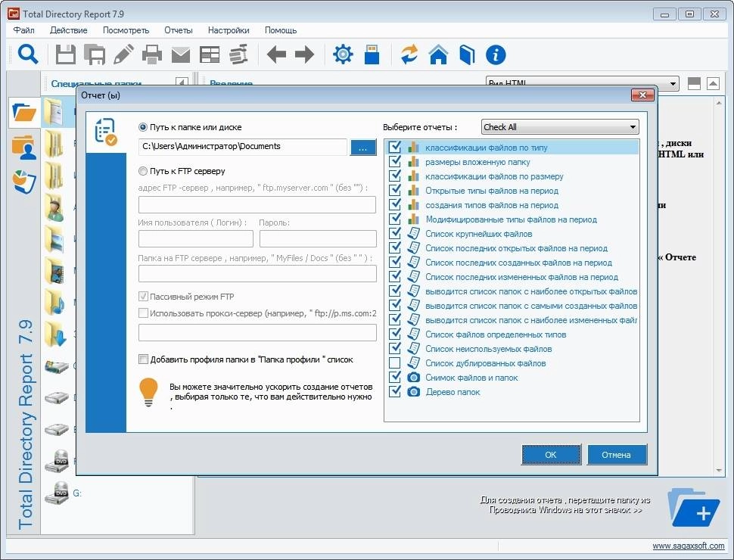Check 'Добавить профиля папки' checkbox
Viewport: 734px width, 560px height.
point(143,359)
